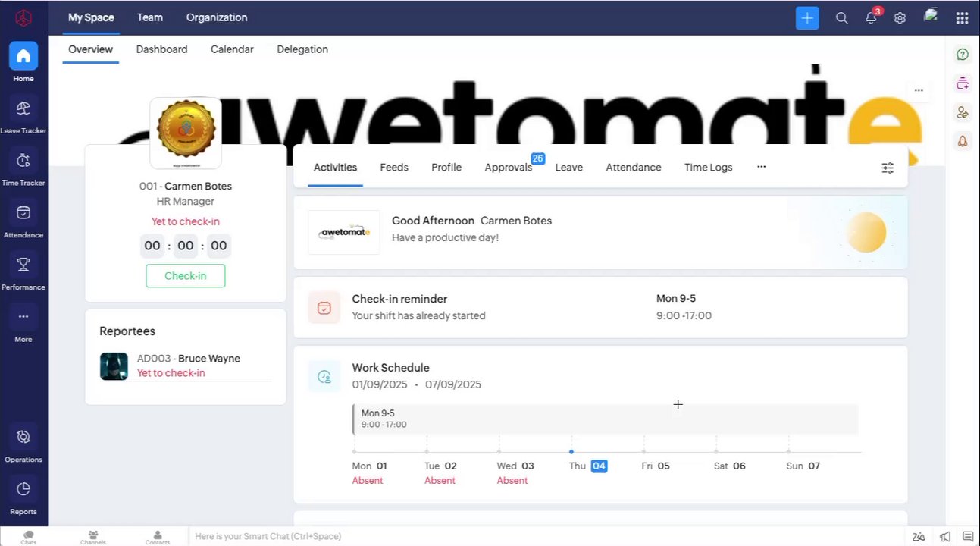980x546 pixels.
Task: View notifications via the bell icon
Action: click(x=871, y=18)
